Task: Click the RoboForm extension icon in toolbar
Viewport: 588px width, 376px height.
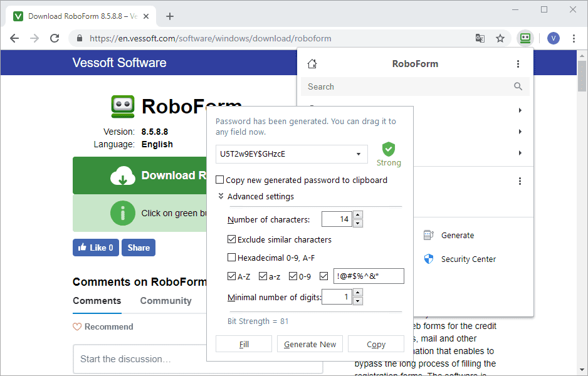Action: tap(525, 38)
